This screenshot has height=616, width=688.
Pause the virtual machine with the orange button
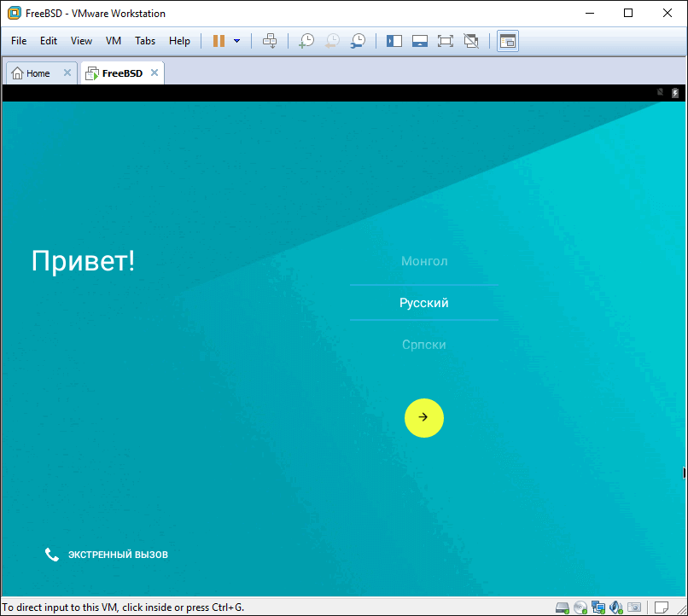pyautogui.click(x=219, y=41)
